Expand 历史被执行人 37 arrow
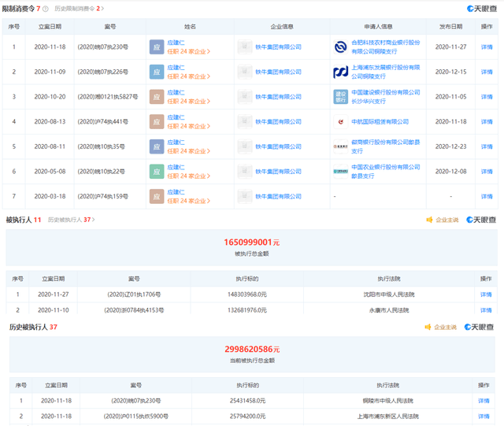504x426 pixels. tap(93, 220)
